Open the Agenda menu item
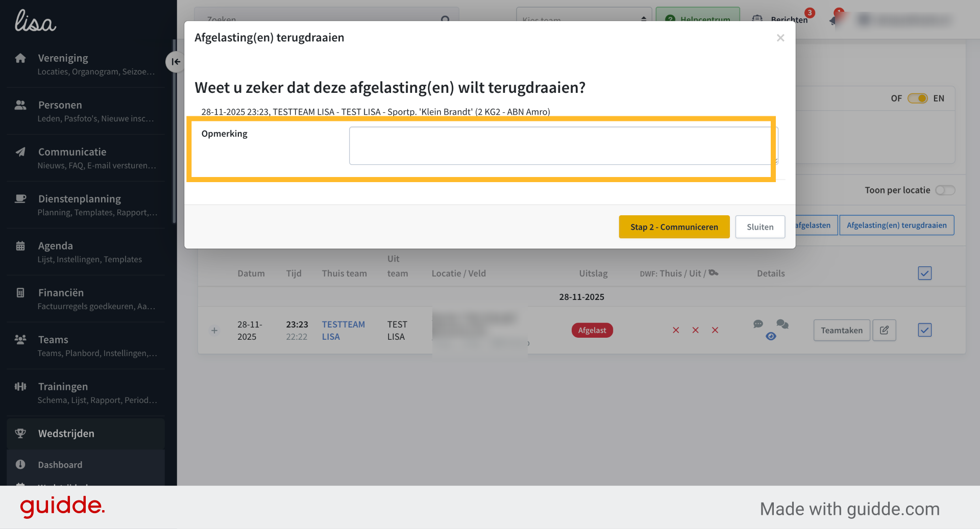Viewport: 980px width, 529px height. [86, 251]
